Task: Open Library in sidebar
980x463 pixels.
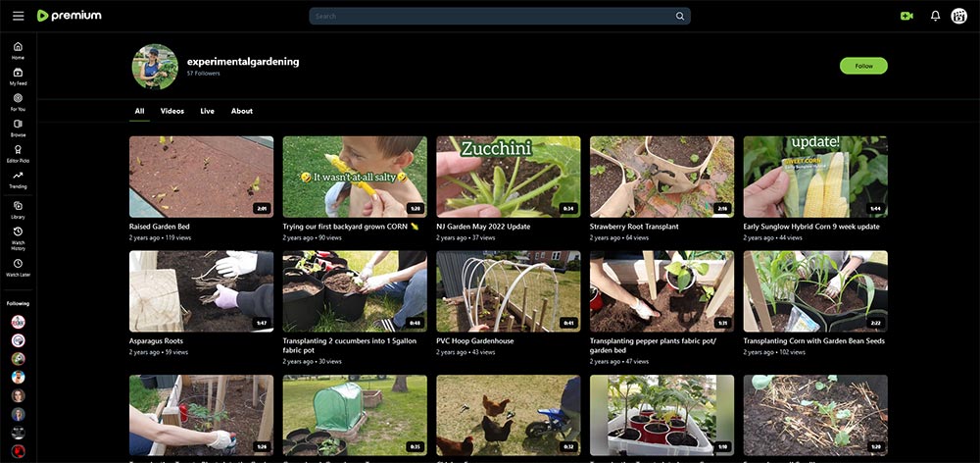Action: 18,210
